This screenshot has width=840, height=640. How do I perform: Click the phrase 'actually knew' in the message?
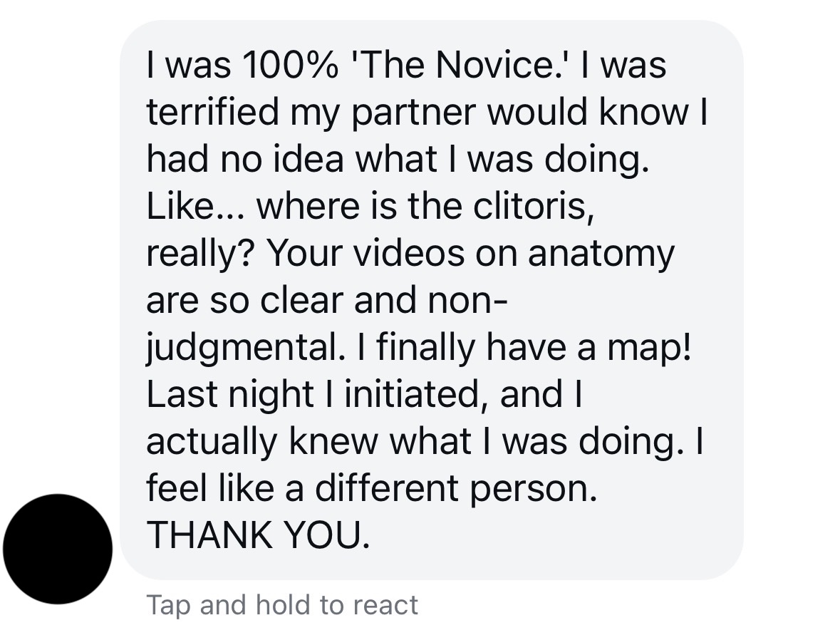point(261,442)
